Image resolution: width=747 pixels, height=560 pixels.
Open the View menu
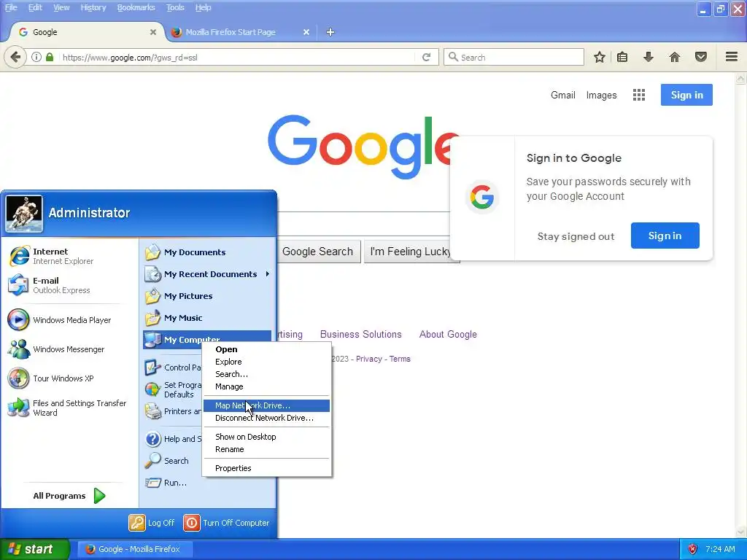(x=61, y=7)
